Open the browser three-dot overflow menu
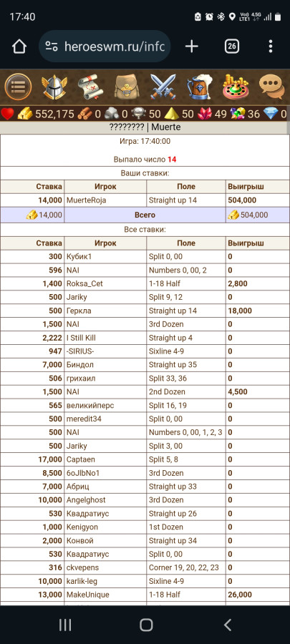The image size is (290, 644). (x=270, y=47)
